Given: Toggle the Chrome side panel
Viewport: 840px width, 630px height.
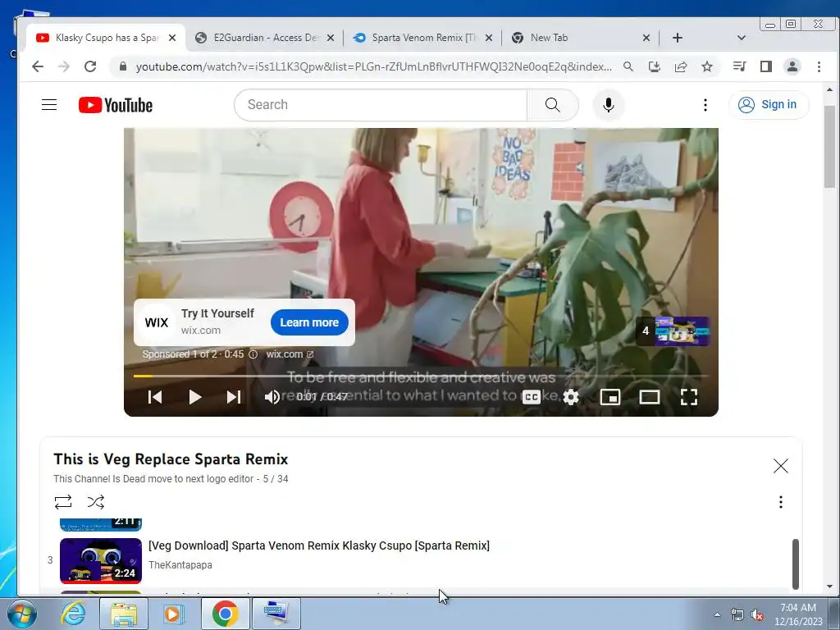Looking at the screenshot, I should coord(766,66).
